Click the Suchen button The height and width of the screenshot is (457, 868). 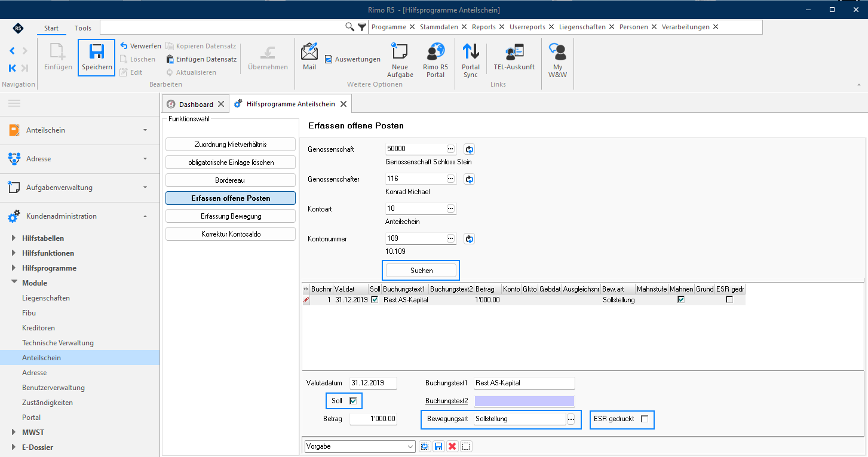(x=422, y=271)
